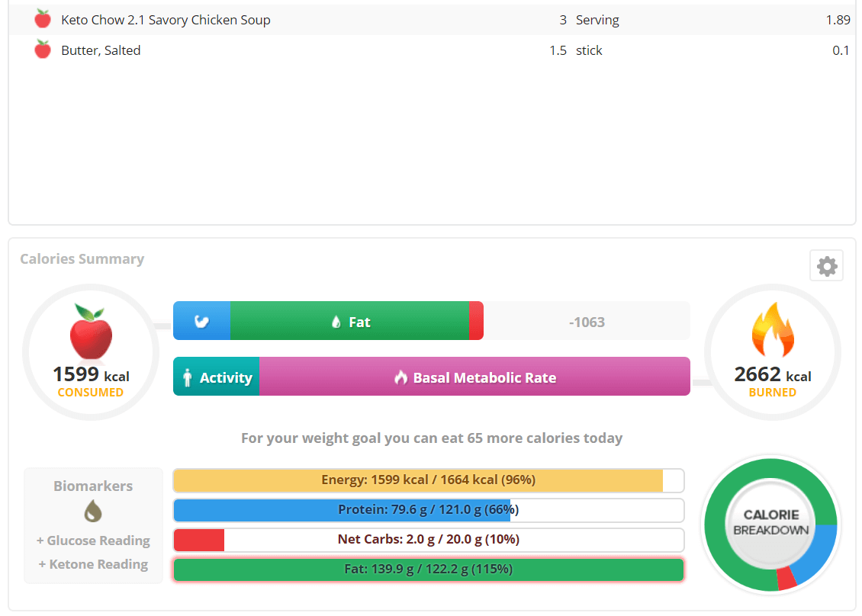Click the person icon in the Activity segment
Viewport: 862px width, 616px height.
[x=188, y=377]
